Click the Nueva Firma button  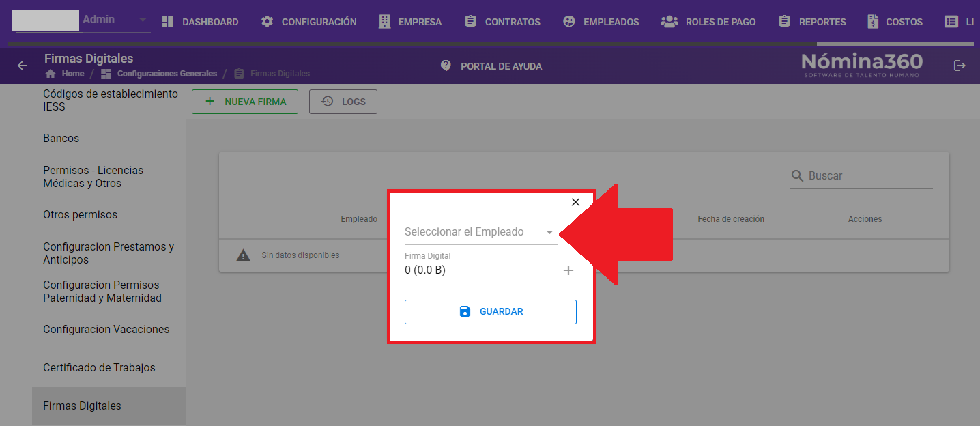[245, 102]
